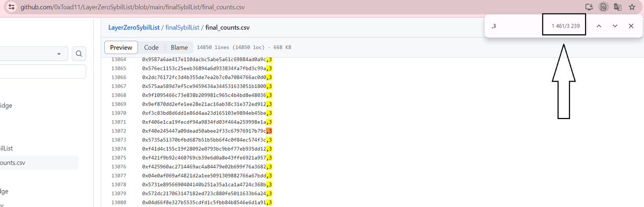Click the find bar search field containing ',3'
The width and height of the screenshot is (644, 207).
point(515,26)
